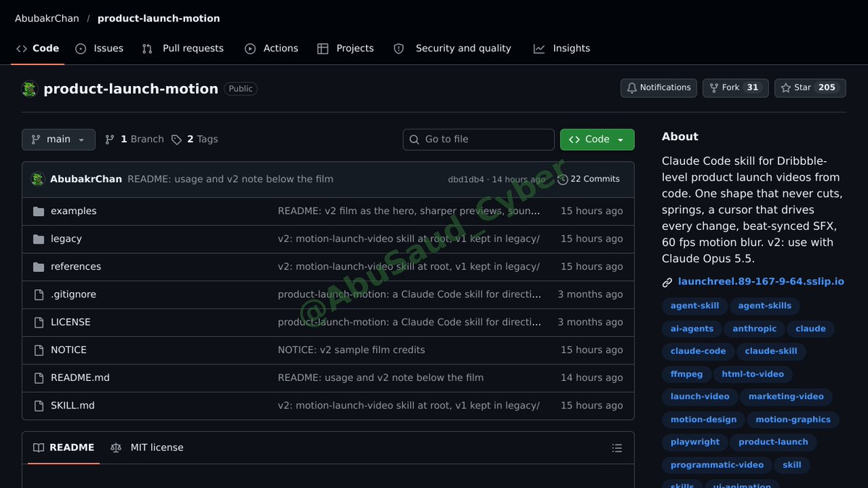Viewport: 868px width, 488px height.
Task: View the Insights tab
Action: click(562, 48)
